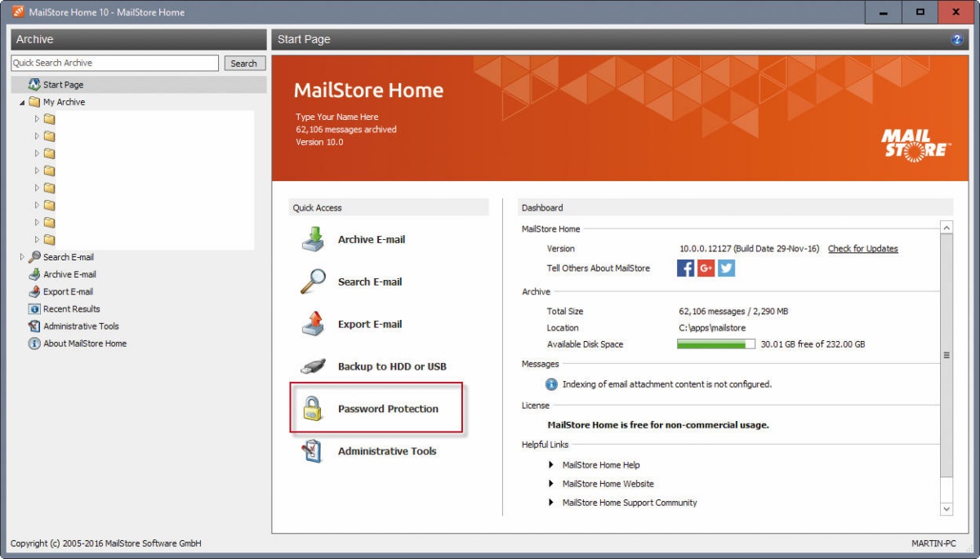Click the Password Protection padlock icon
This screenshot has width=980, height=559.
click(314, 409)
